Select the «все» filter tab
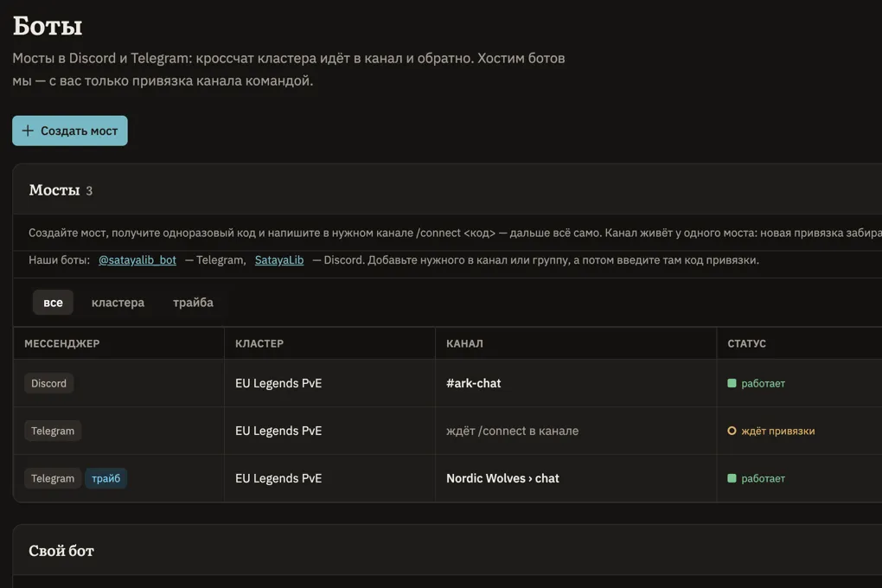This screenshot has width=882, height=588. 53,302
